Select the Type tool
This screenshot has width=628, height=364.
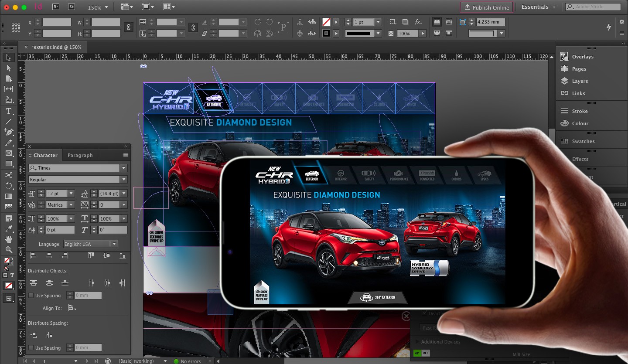point(8,111)
